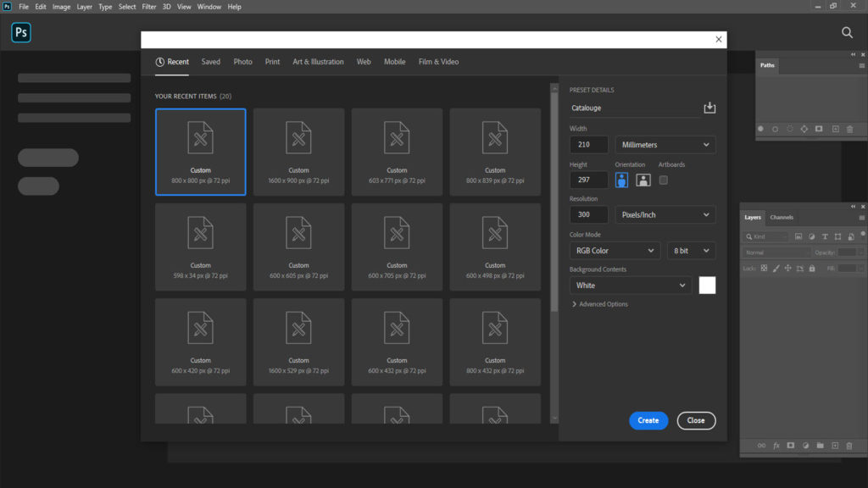Toggle lock image pixels brush icon

tap(776, 269)
